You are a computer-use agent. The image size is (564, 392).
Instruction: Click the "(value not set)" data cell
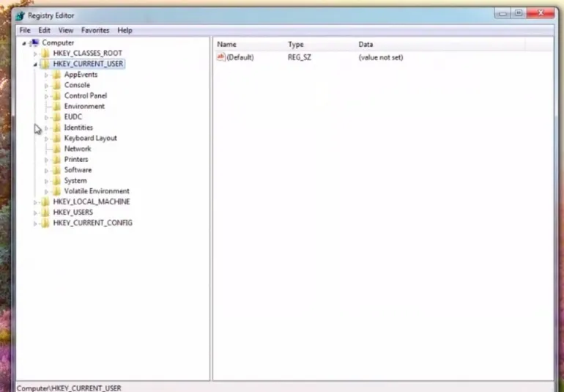pyautogui.click(x=381, y=58)
